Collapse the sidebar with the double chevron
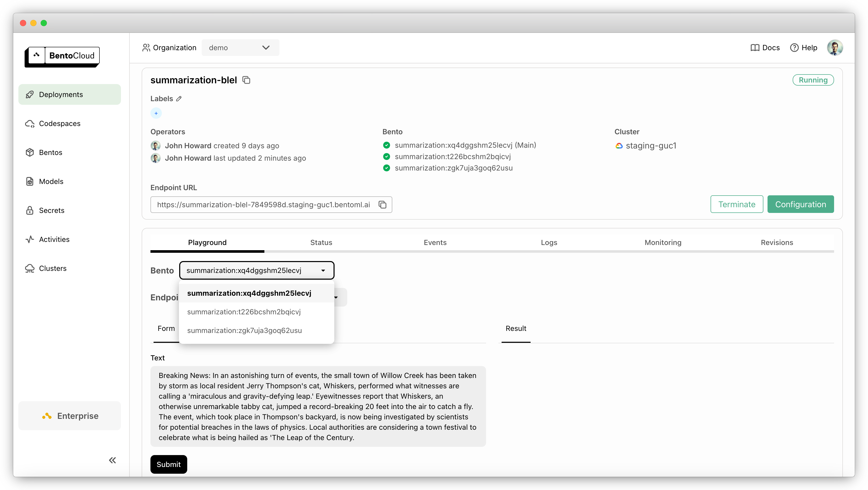This screenshot has width=868, height=490. [x=113, y=460]
